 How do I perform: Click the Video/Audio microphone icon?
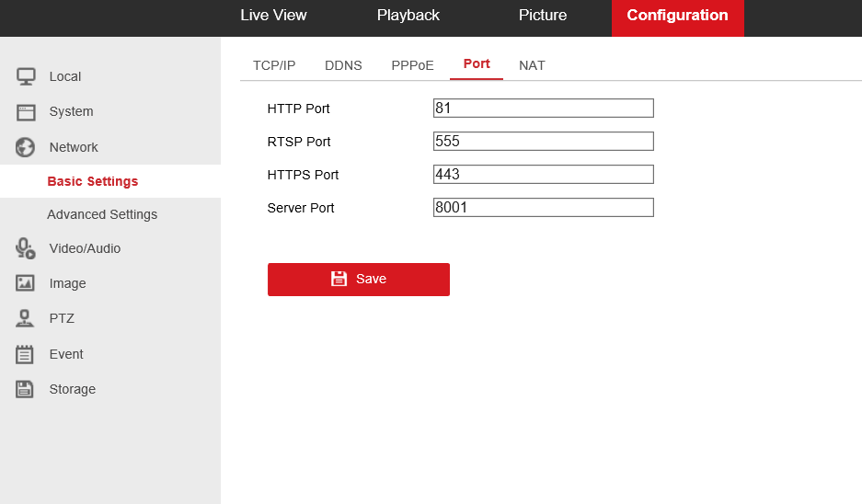26,248
